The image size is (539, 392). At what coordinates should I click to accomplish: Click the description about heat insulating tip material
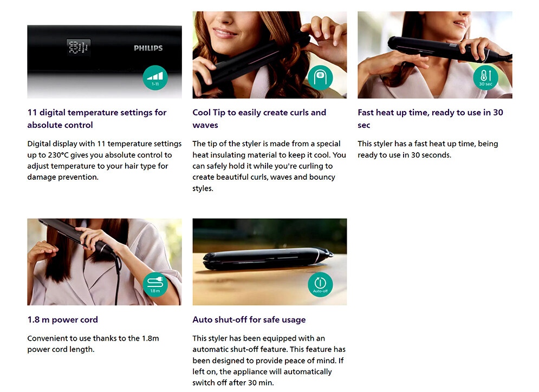click(269, 166)
